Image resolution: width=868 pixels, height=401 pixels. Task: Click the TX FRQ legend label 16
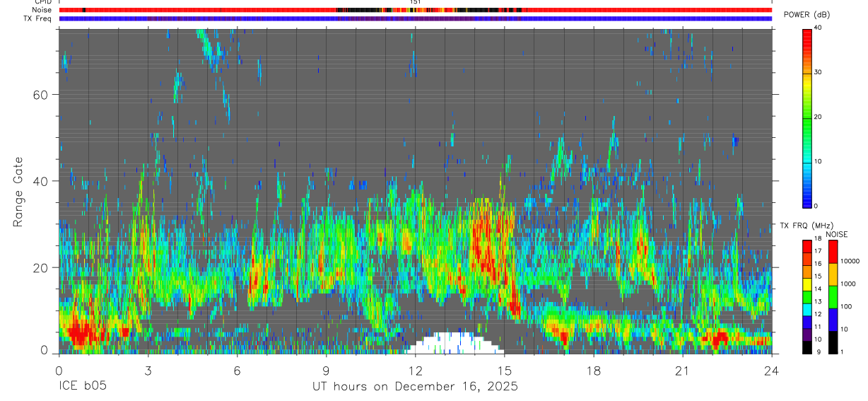tap(818, 263)
